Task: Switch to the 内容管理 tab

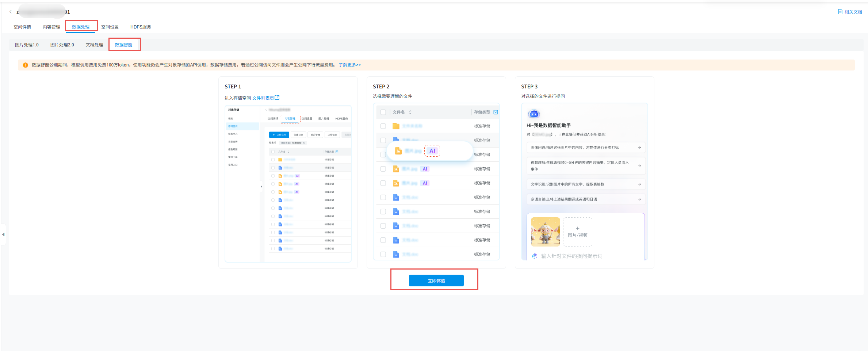Action: pos(51,27)
